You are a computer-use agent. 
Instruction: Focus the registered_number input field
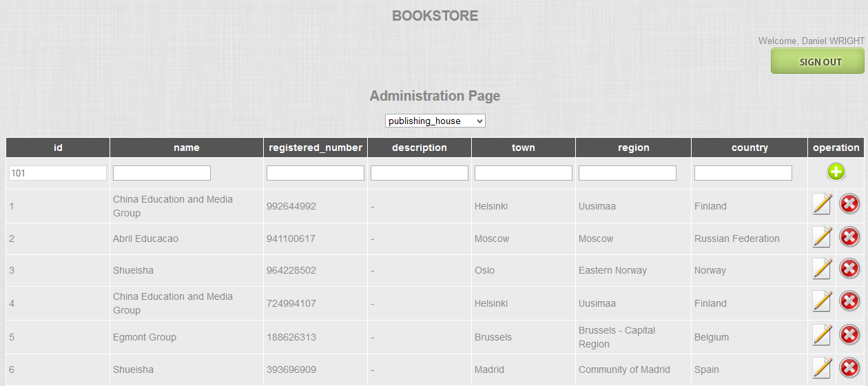click(x=316, y=173)
